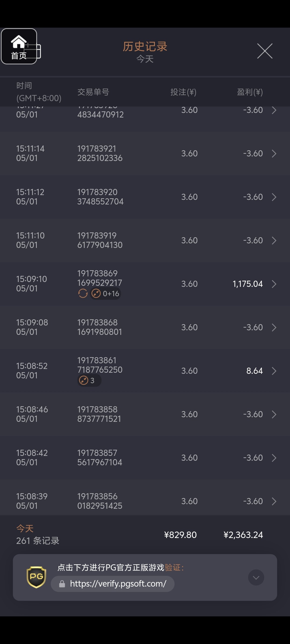Click the arrow on 15:09:08 record
This screenshot has width=290, height=644.
pos(274,327)
